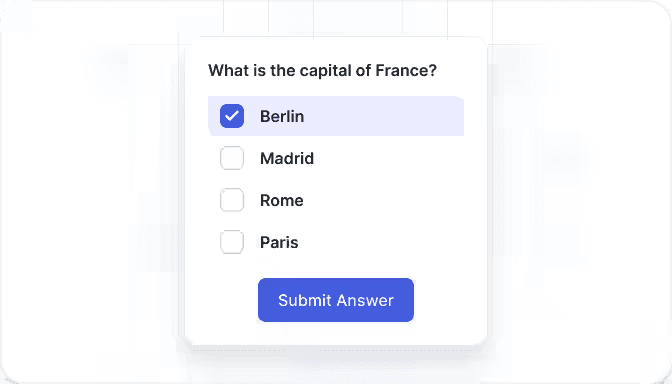This screenshot has height=384, width=672.
Task: Tick the Rome checkbox
Action: pos(232,200)
